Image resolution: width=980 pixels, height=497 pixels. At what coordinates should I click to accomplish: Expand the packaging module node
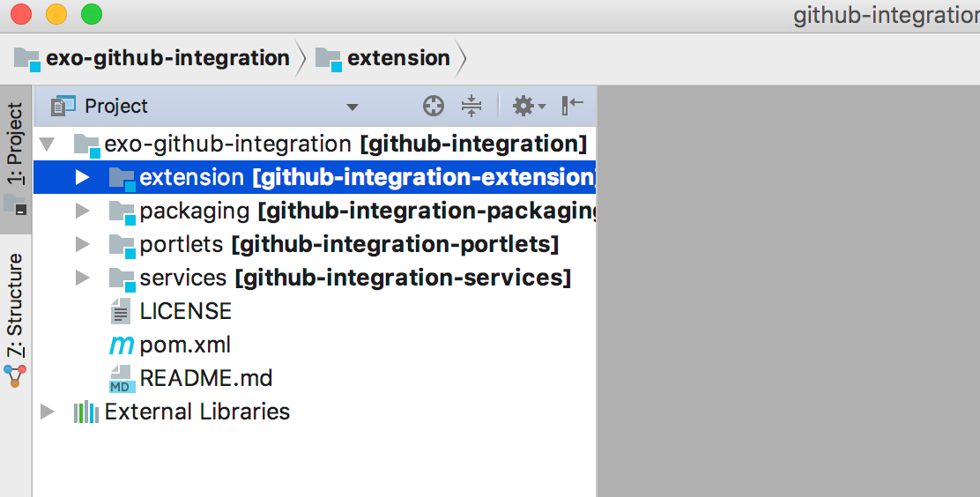(x=83, y=211)
